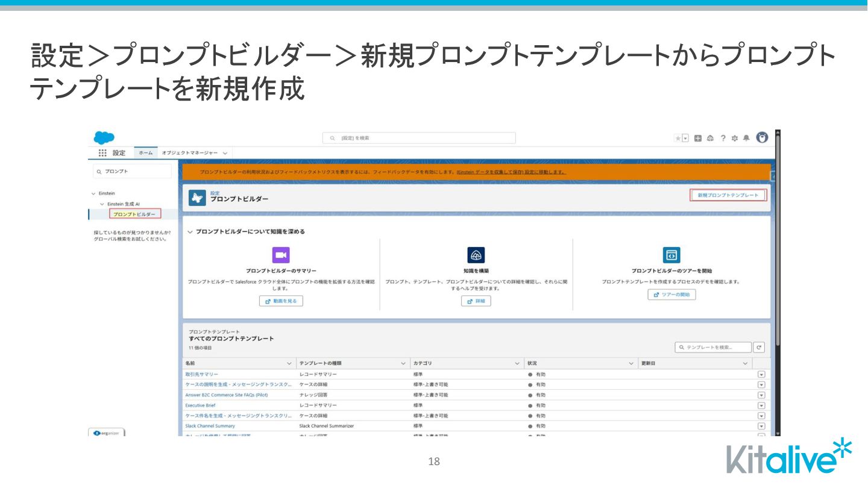This screenshot has width=868, height=488.
Task: Click the 新規プロンプトテンプレート button
Action: point(728,195)
